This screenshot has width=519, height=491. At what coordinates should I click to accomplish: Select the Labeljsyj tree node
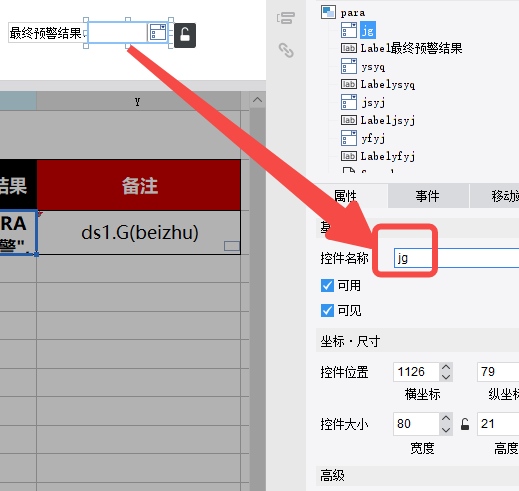click(x=388, y=120)
